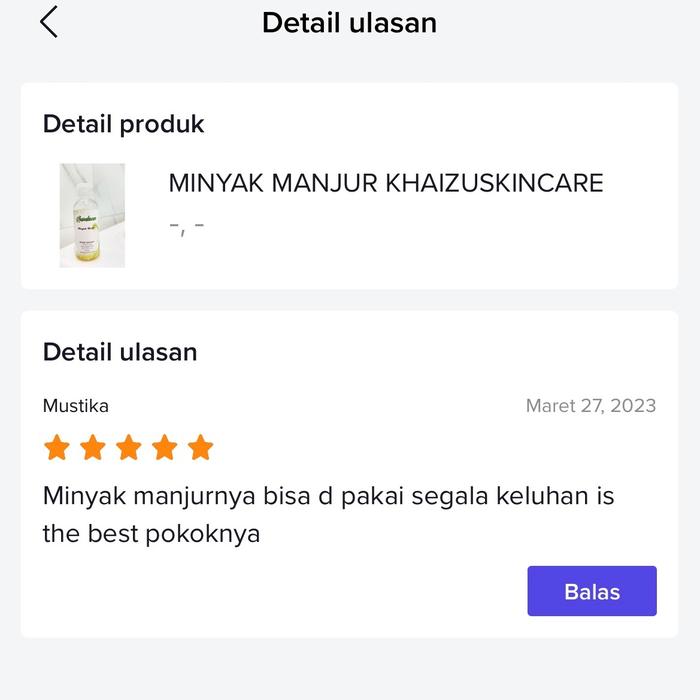Select the fifth orange rating star
The height and width of the screenshot is (700, 700).
point(200,447)
